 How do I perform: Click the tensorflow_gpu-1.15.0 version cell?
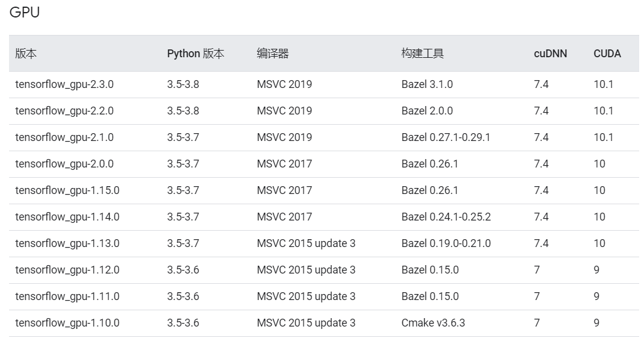coord(67,190)
